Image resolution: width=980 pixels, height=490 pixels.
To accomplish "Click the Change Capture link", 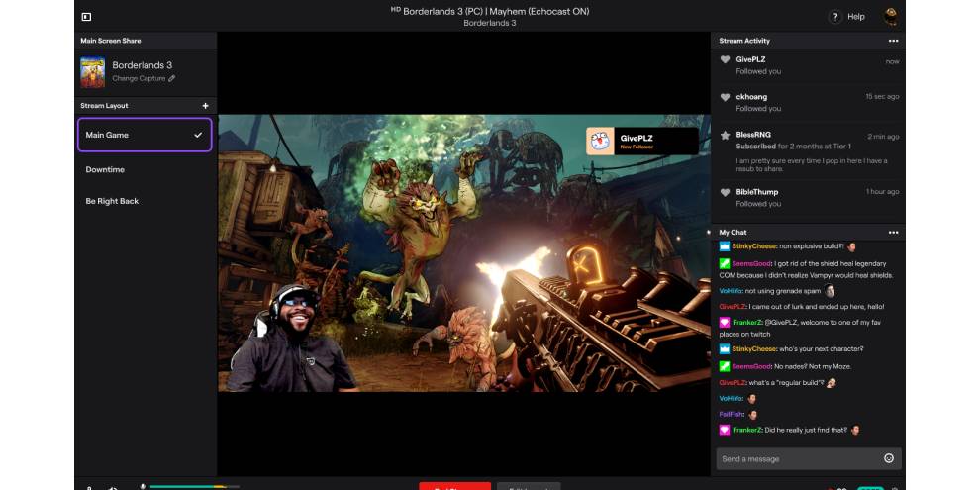I will (x=139, y=79).
